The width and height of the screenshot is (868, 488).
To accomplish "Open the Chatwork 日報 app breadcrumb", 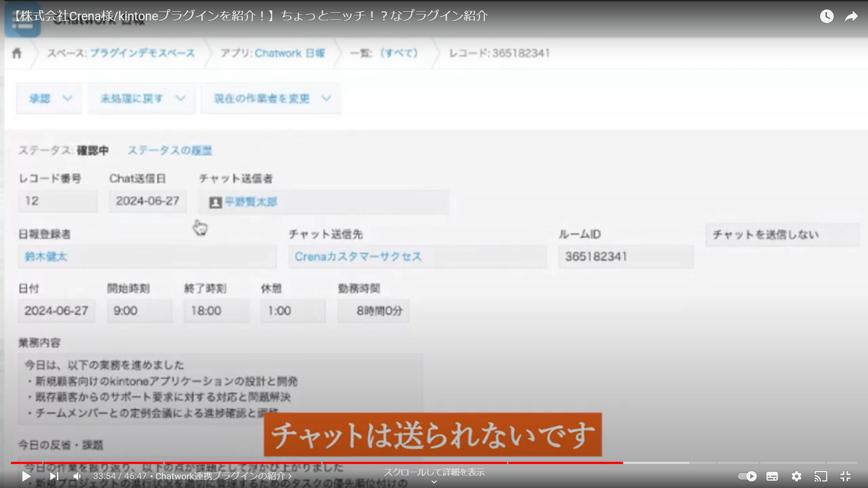I will click(x=290, y=53).
